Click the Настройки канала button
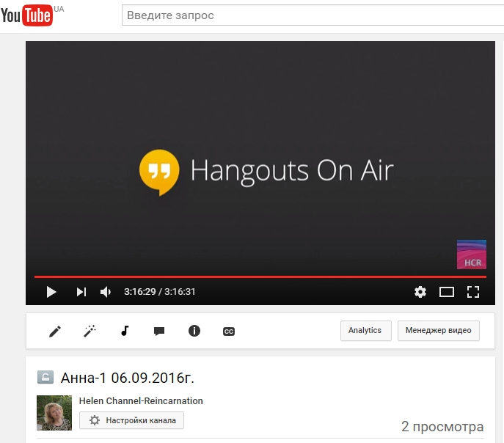The width and height of the screenshot is (504, 443). (132, 420)
